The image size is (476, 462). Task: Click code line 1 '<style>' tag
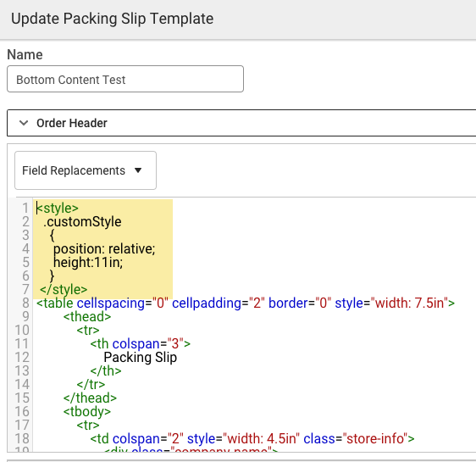point(58,208)
